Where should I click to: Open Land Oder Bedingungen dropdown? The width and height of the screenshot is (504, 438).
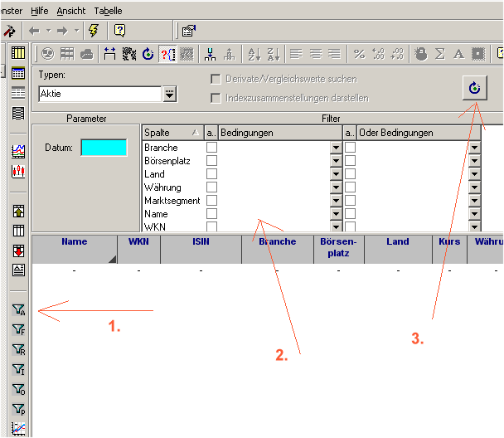[x=474, y=174]
